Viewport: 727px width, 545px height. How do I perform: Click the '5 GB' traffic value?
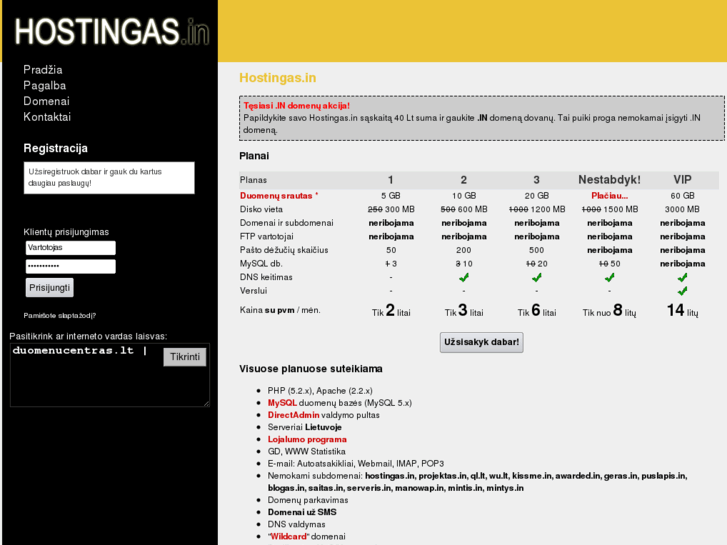[x=391, y=196]
